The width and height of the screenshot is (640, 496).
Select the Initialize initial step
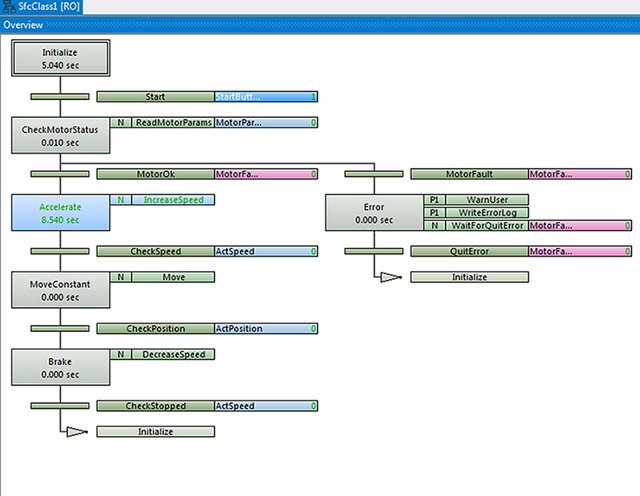coord(60,58)
